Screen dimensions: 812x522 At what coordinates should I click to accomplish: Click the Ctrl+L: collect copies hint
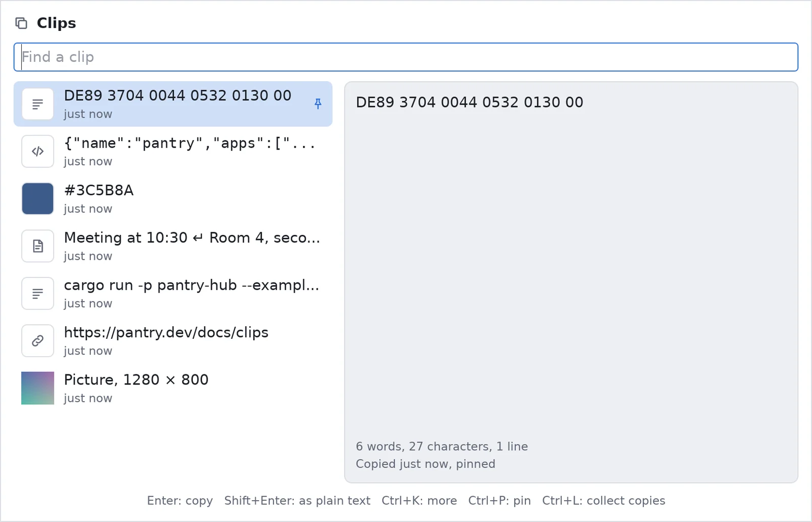coord(603,501)
